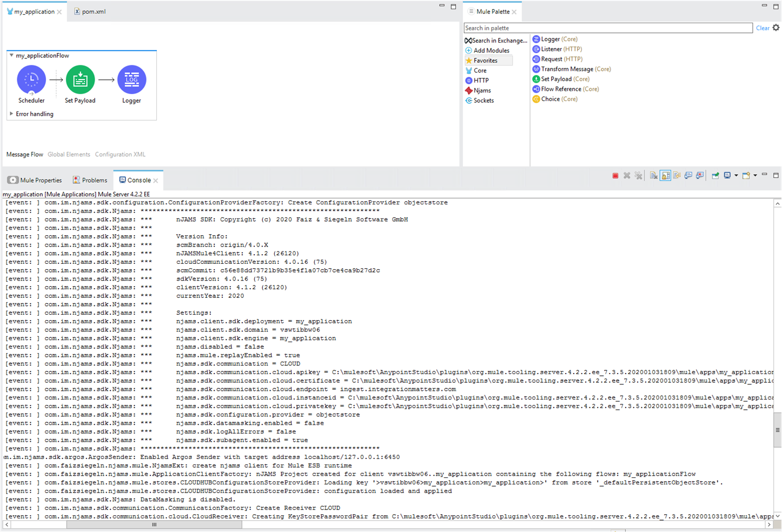Select the Njams palette category
Screen dimensions: 782x532
coord(478,91)
